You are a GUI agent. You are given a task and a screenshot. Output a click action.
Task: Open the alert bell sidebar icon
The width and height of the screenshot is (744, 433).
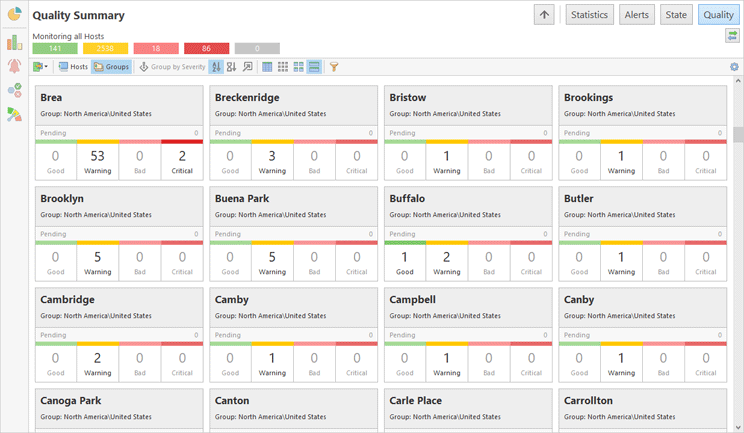14,66
